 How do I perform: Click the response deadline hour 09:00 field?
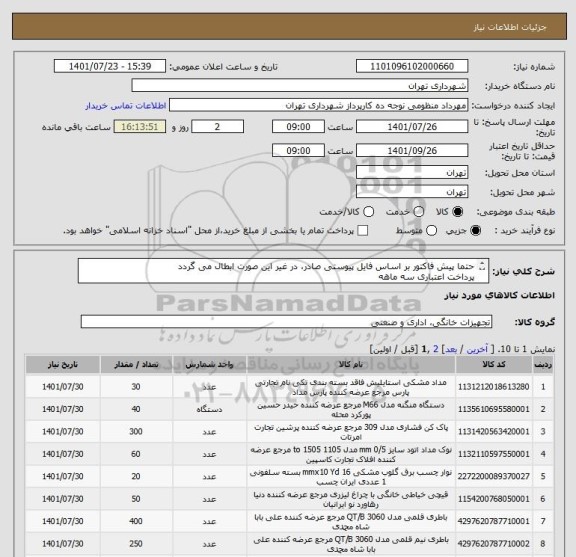(x=298, y=127)
